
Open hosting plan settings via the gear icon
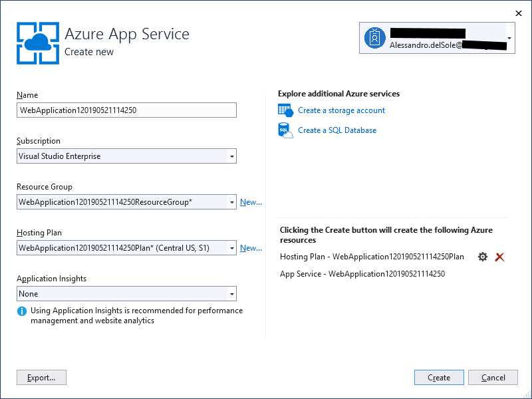pyautogui.click(x=483, y=257)
